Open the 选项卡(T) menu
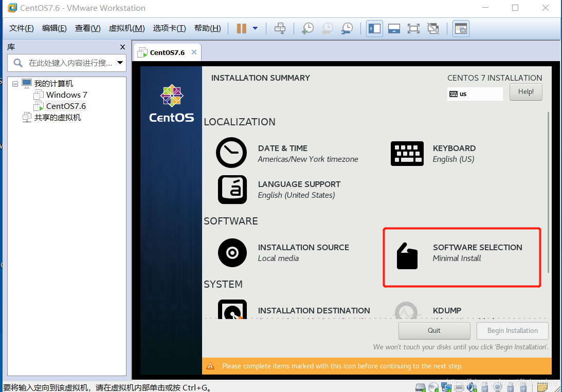 point(169,28)
